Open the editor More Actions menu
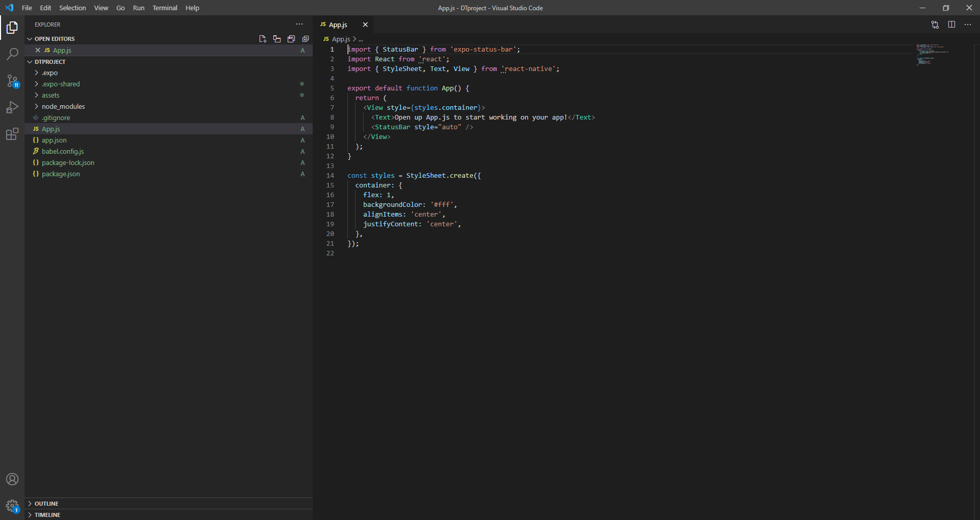This screenshot has height=520, width=980. 968,25
